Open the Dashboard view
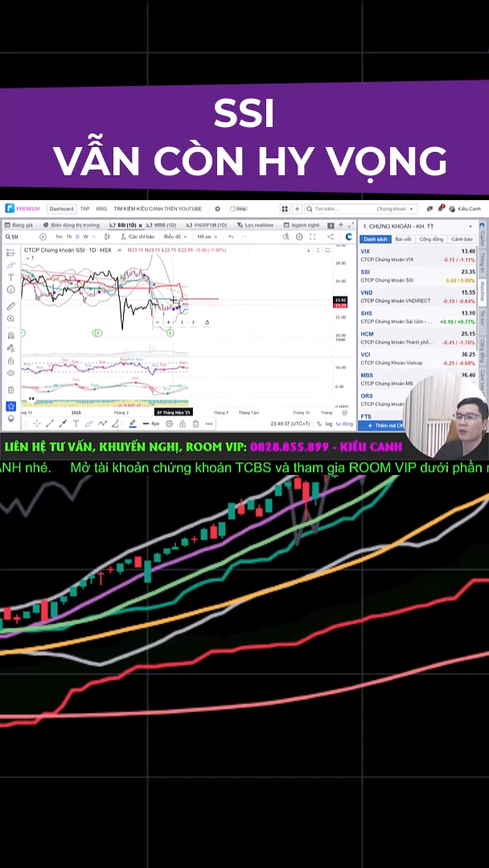Screen dimensions: 489x868 click(x=61, y=209)
